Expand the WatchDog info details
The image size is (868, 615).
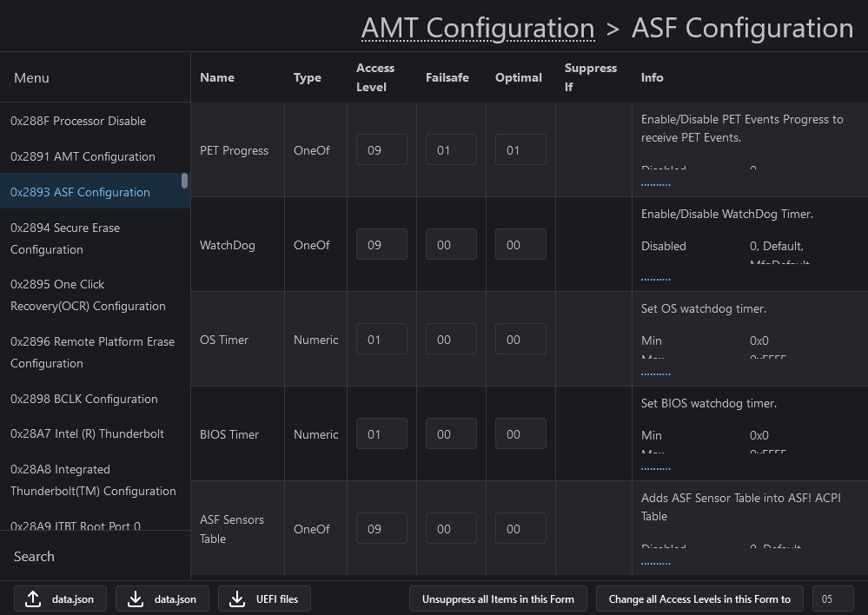click(655, 279)
